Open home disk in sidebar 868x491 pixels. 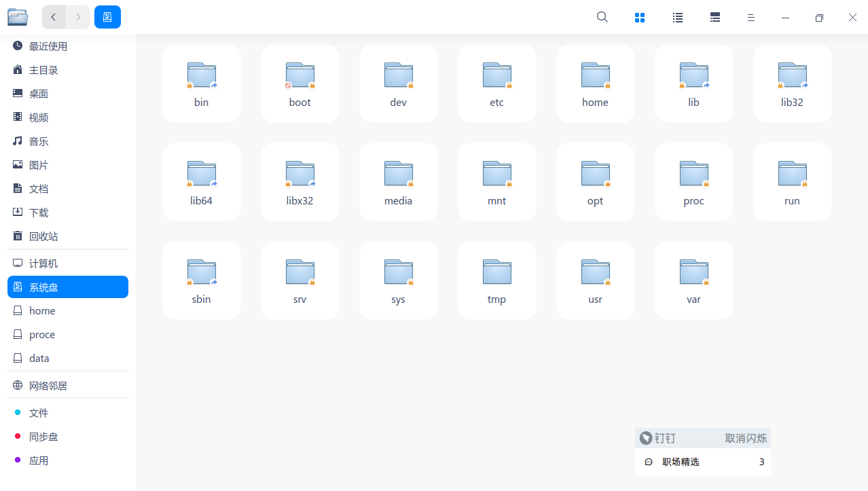click(x=68, y=310)
